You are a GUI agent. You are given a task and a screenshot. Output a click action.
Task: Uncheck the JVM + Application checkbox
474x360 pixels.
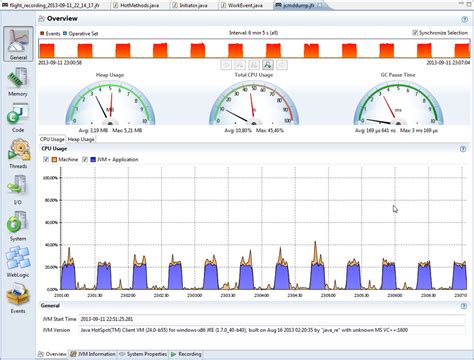click(x=85, y=160)
